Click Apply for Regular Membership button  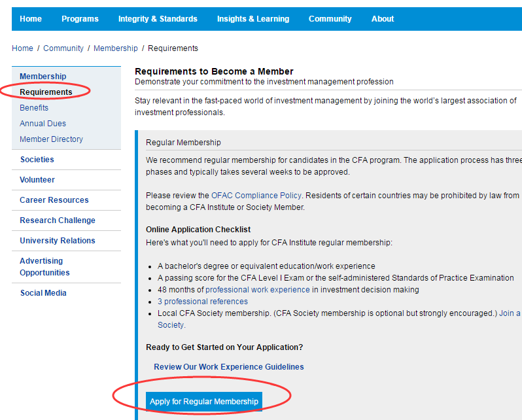[204, 402]
